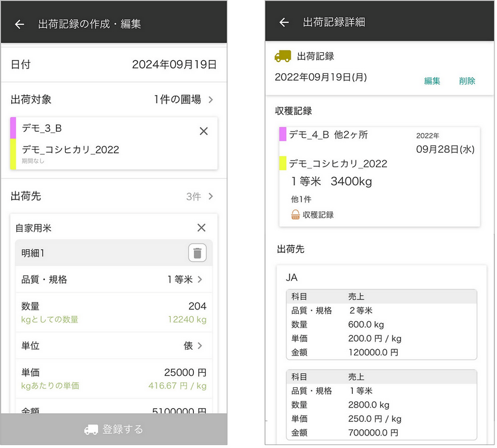This screenshot has height=448, width=497.
Task: Go back from the shipment record edit screen
Action: coord(19,24)
